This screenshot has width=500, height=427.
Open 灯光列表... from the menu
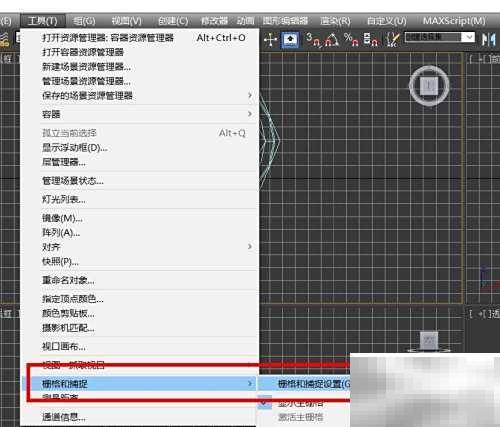140,199
